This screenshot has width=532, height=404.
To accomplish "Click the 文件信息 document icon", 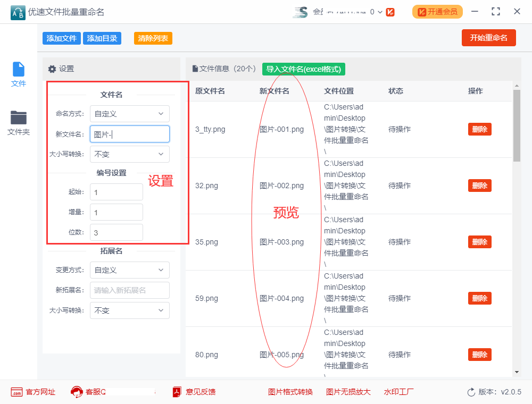I will [193, 69].
